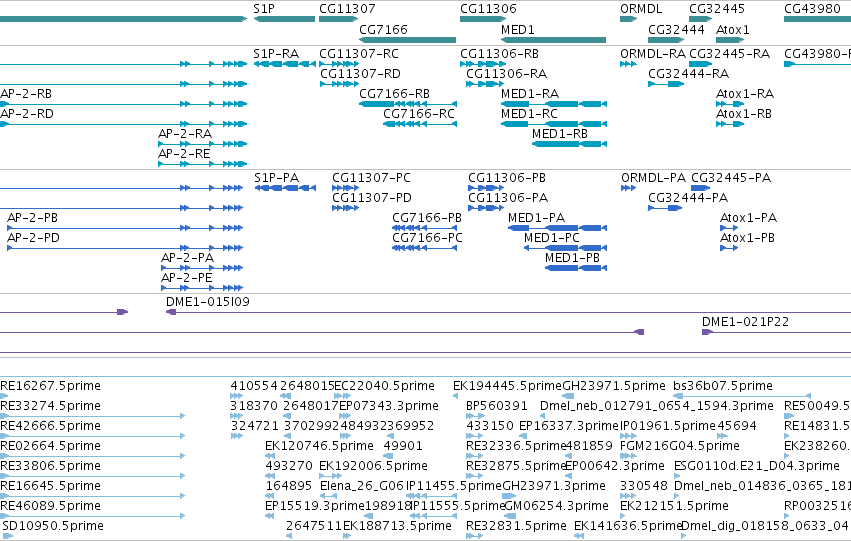Click EST FGM216G04.5prime

(679, 447)
